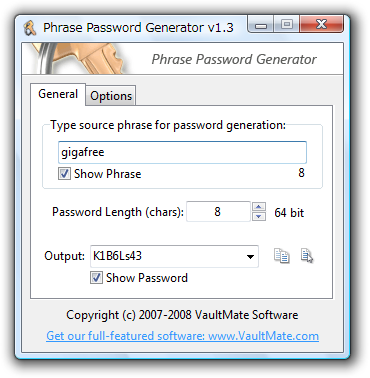
Task: Click into the source phrase input field
Action: pos(182,152)
